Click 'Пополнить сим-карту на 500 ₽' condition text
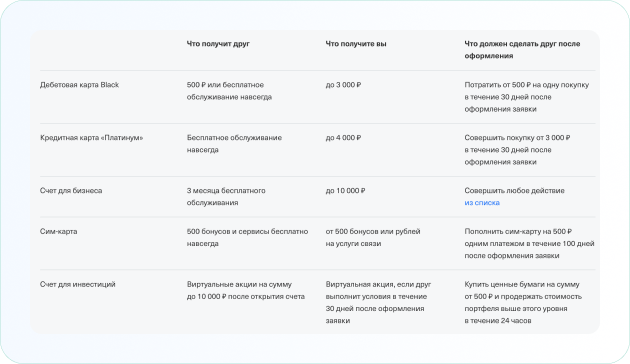Image resolution: width=630 pixels, height=364 pixels. coord(518,231)
